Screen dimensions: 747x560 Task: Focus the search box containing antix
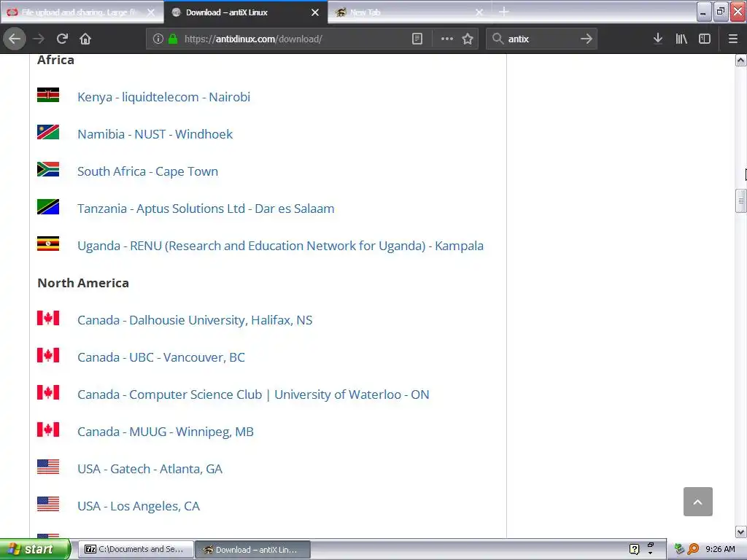541,39
